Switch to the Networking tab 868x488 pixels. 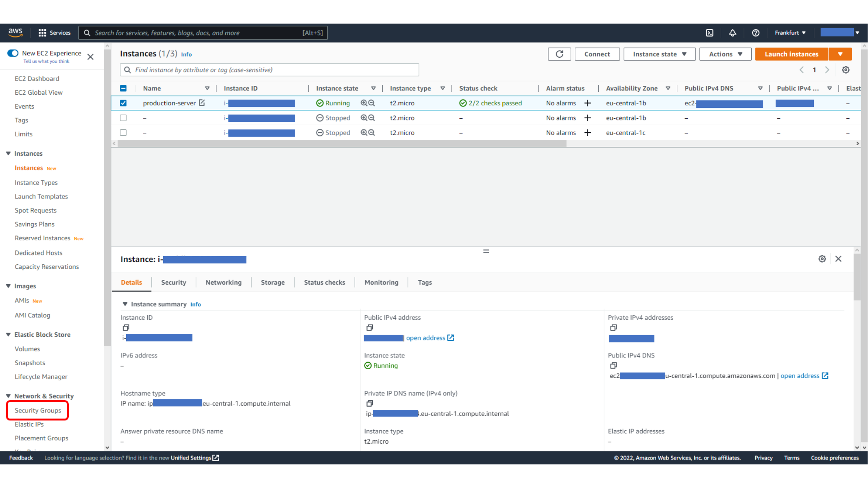223,283
